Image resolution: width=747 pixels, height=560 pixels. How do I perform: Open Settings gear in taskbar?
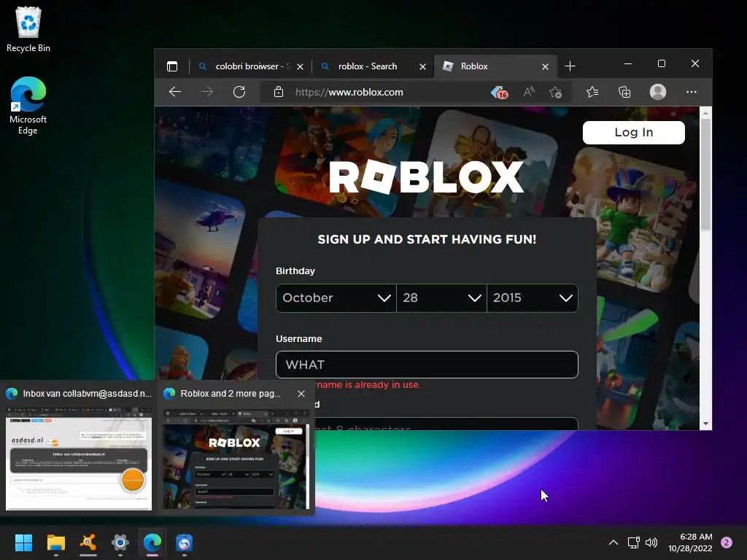(120, 542)
